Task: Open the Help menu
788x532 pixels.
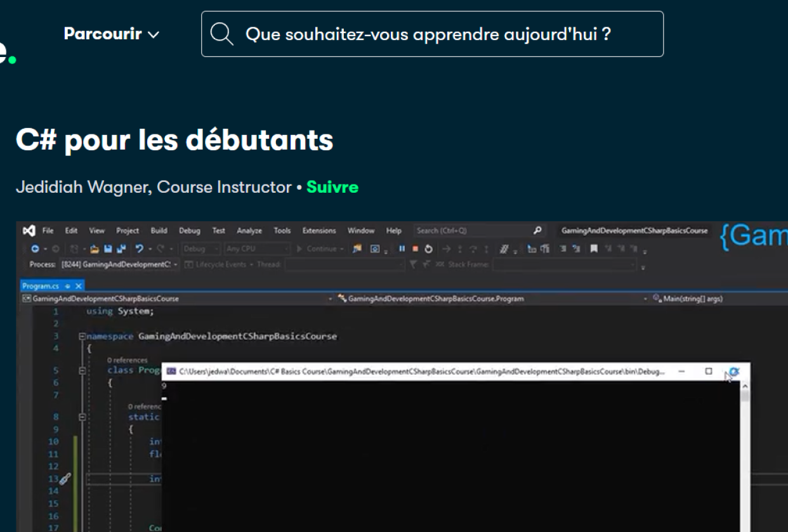Action: (394, 231)
